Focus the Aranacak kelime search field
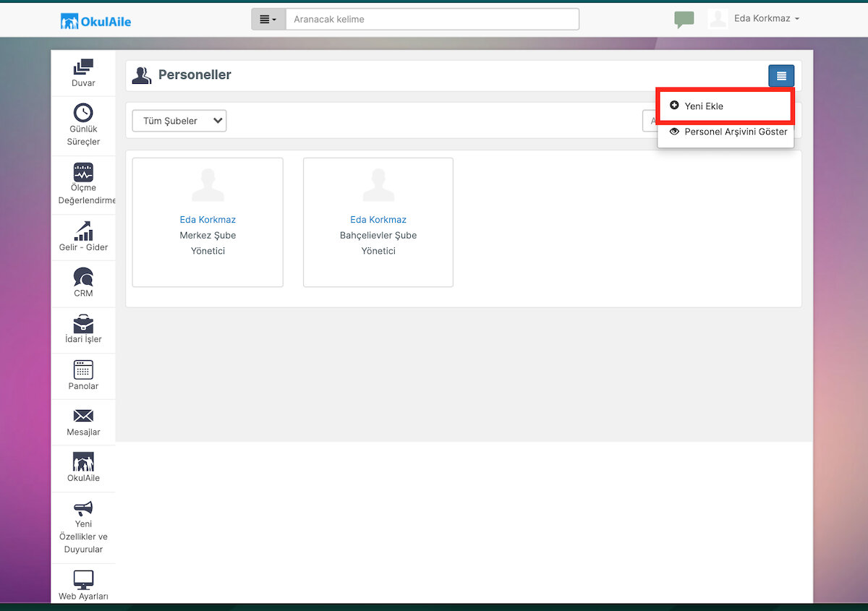The height and width of the screenshot is (611, 868). 433,19
